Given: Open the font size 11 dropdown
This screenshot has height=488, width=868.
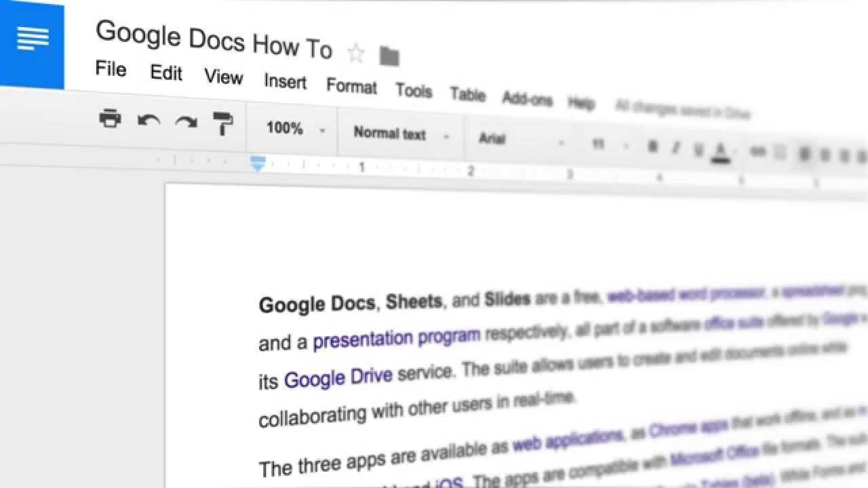Looking at the screenshot, I should tap(610, 144).
